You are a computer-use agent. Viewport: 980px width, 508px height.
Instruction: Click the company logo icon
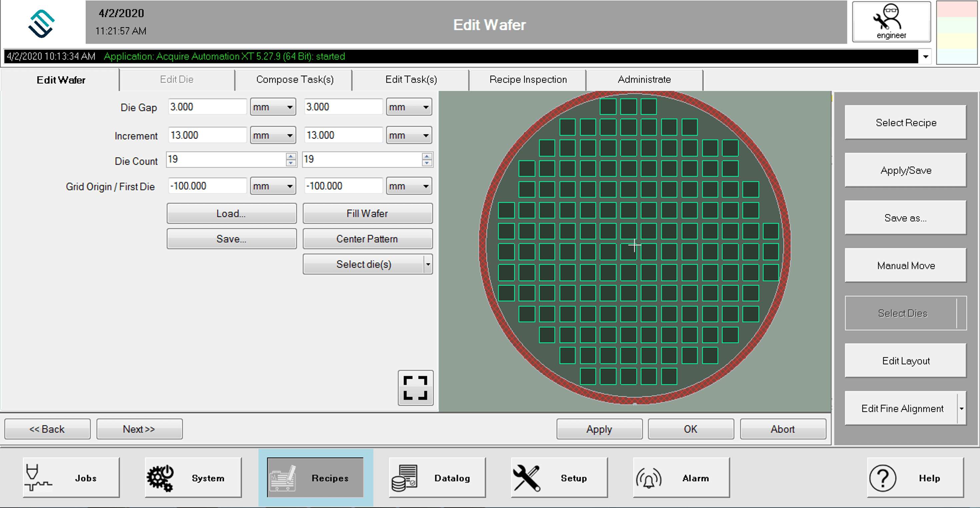pyautogui.click(x=41, y=24)
